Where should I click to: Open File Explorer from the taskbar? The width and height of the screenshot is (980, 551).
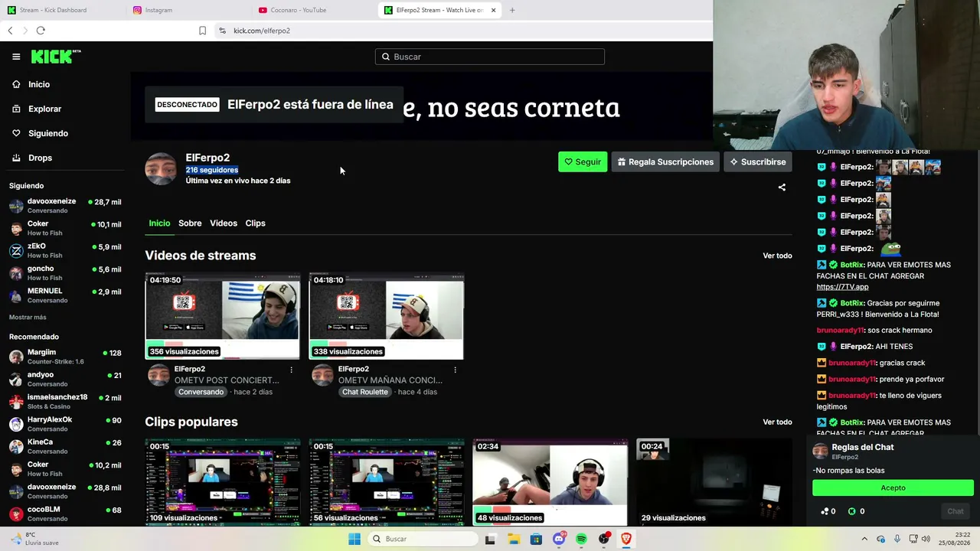(x=513, y=539)
